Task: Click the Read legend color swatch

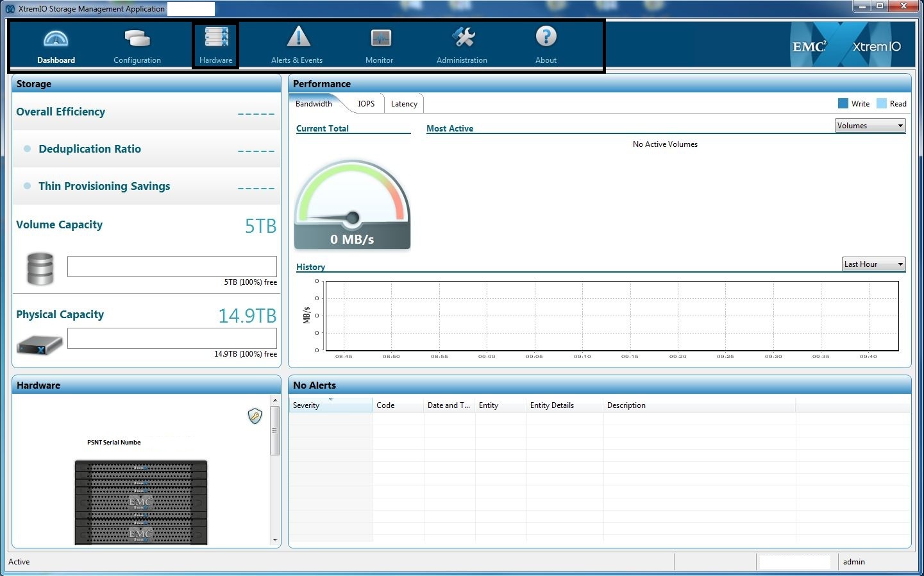Action: coord(881,104)
